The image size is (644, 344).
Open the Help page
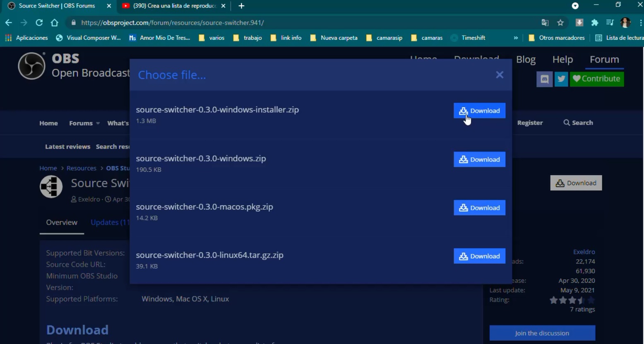[562, 60]
